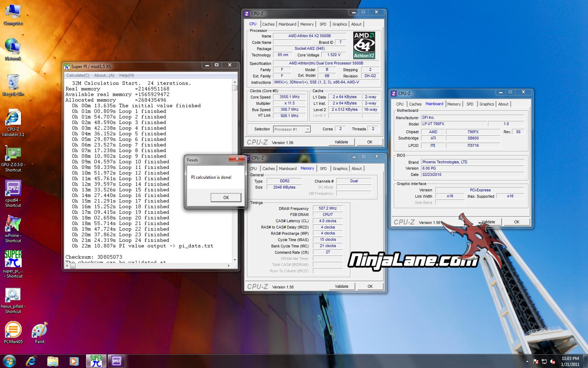Show hidden tray icons arrow

click(527, 361)
